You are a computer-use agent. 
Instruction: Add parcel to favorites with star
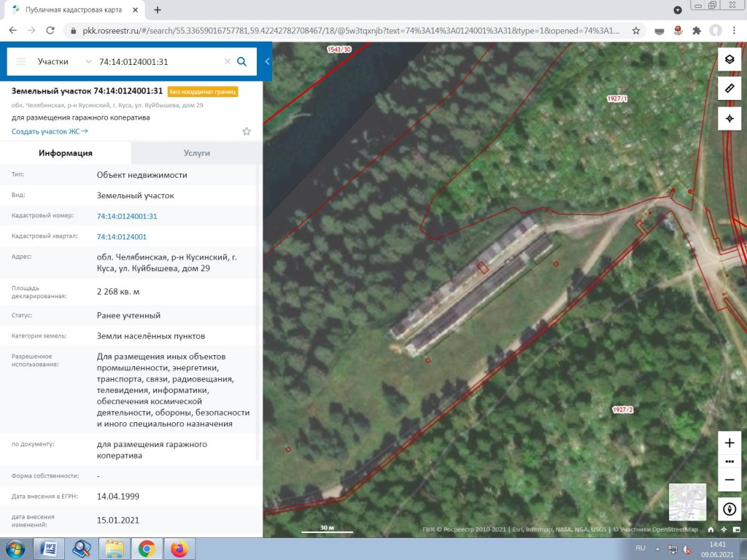click(247, 131)
